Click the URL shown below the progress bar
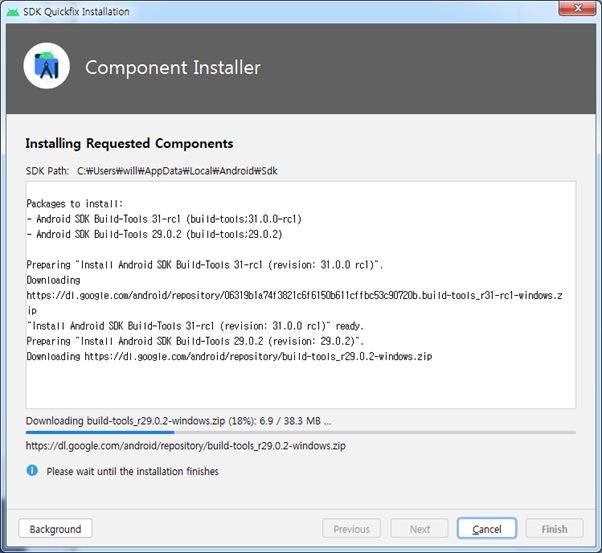Image resolution: width=602 pixels, height=553 pixels. 185,445
